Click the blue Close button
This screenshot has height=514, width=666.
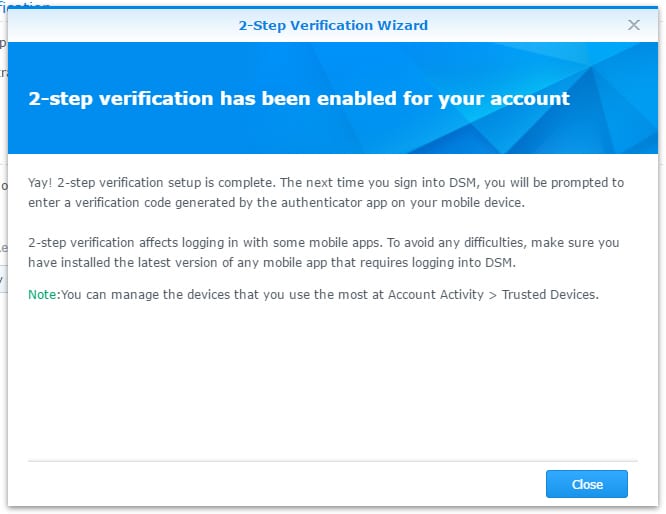pos(587,484)
